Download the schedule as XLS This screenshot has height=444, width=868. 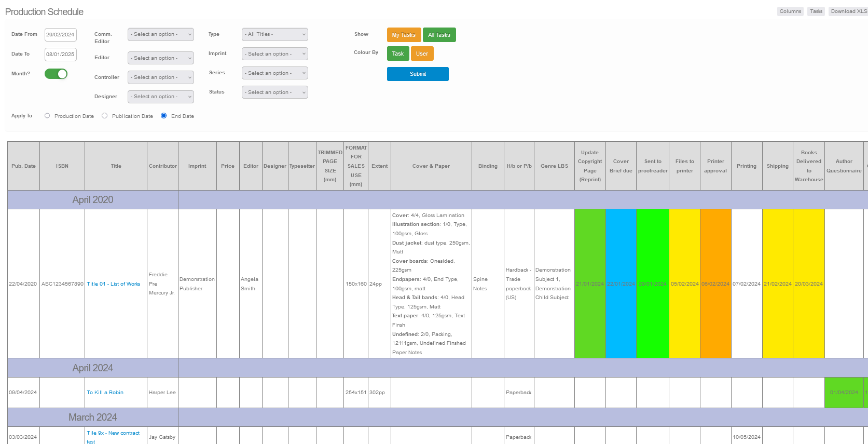click(848, 11)
